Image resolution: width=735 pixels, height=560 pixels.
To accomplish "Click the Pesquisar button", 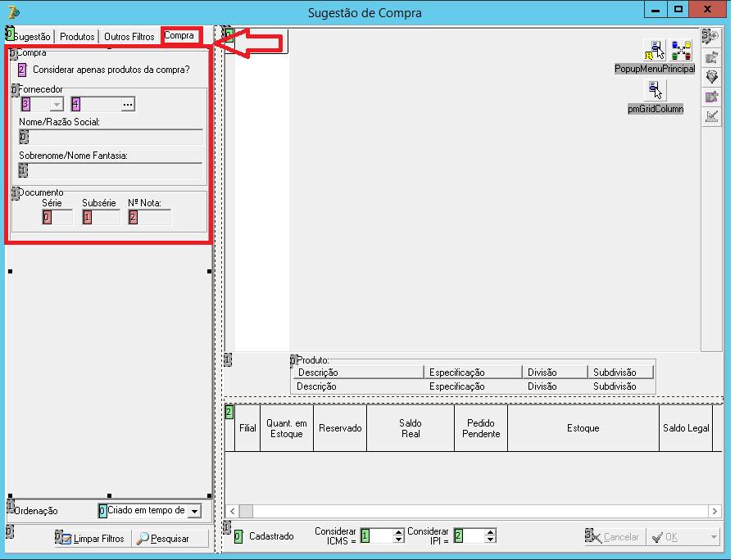I will (x=170, y=539).
